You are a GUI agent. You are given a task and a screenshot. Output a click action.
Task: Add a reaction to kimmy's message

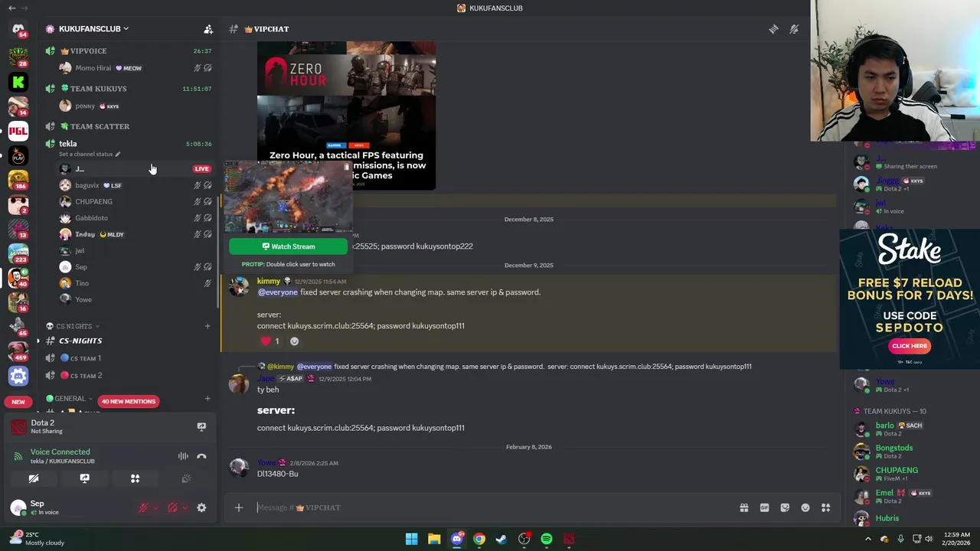point(294,341)
